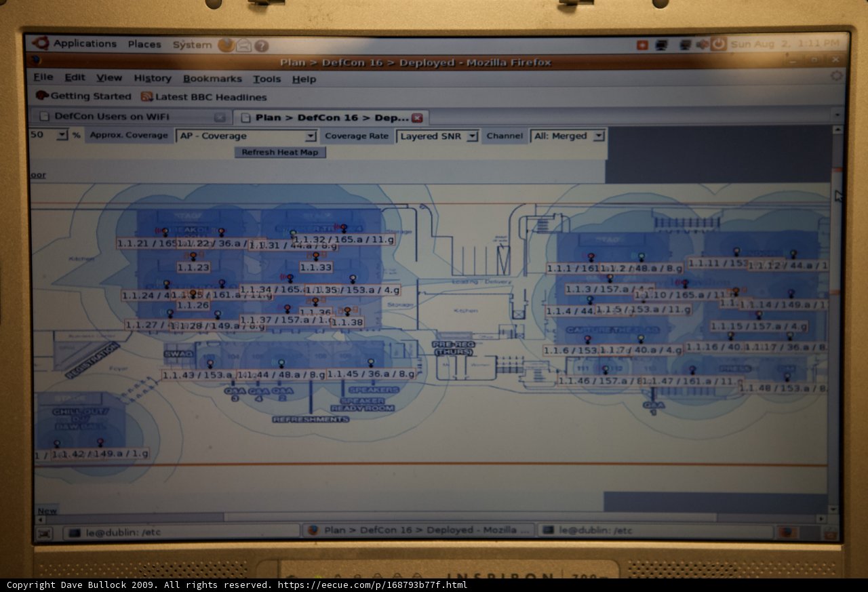This screenshot has height=592, width=868.
Task: Click the volume icon in system tray
Action: 702,44
